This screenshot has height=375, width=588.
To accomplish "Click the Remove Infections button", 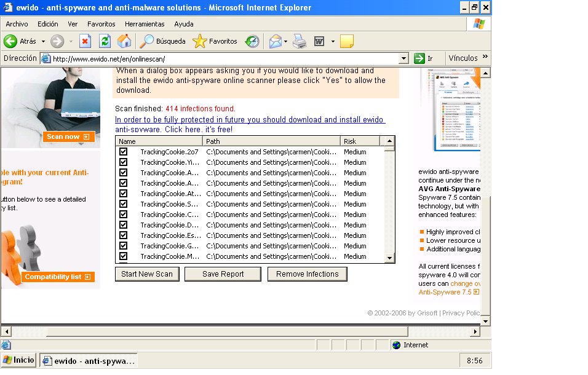I will click(308, 274).
